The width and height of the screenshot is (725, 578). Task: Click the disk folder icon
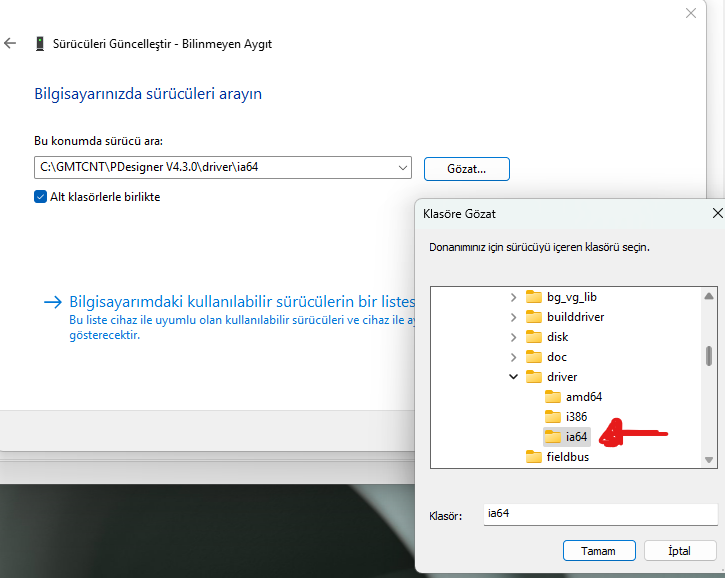534,337
